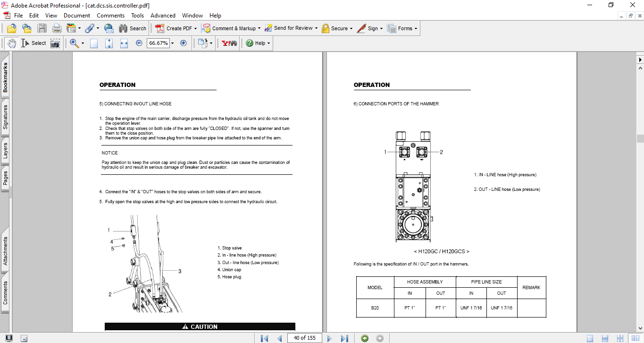Viewport: 644px width, 343px height.
Task: Click the Select text tool button
Action: 34,43
